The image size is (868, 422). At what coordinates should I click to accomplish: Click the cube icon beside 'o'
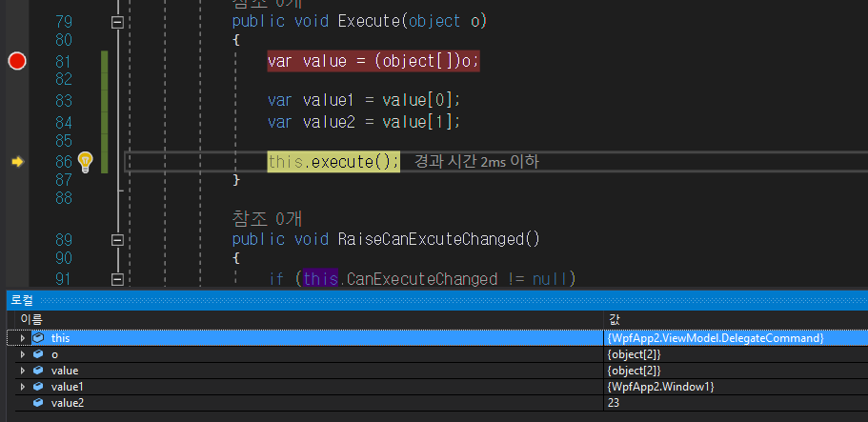click(x=38, y=354)
